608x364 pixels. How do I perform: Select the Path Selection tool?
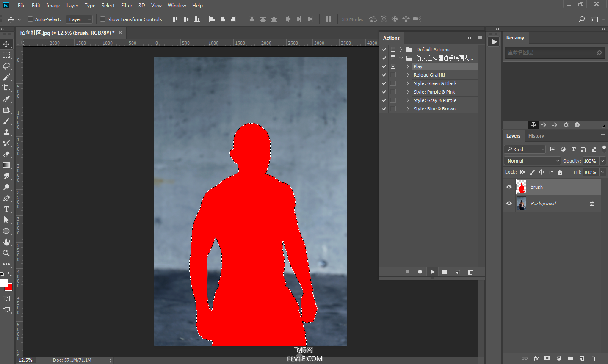[x=6, y=220]
